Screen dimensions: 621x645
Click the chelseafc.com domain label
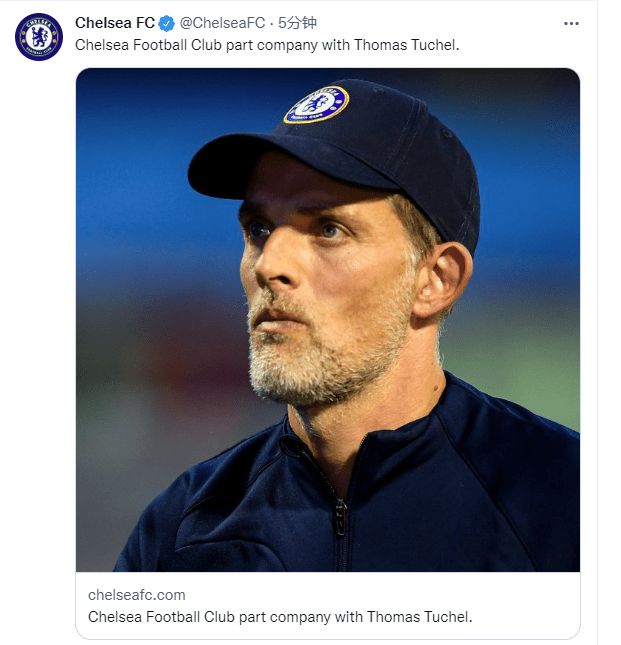[x=137, y=595]
